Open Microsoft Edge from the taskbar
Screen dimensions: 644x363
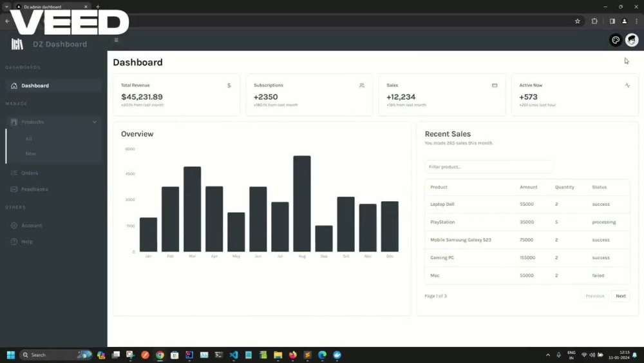323,355
